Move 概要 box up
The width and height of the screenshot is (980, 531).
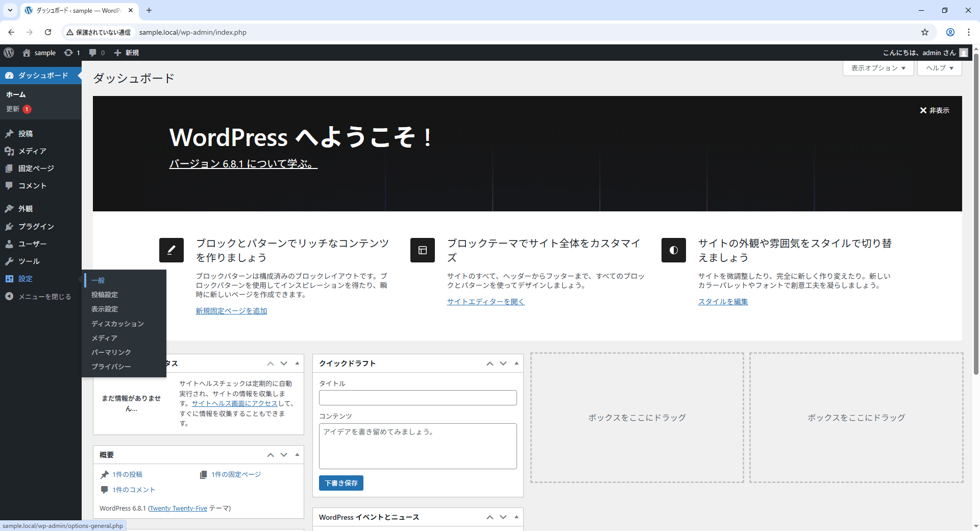point(271,455)
